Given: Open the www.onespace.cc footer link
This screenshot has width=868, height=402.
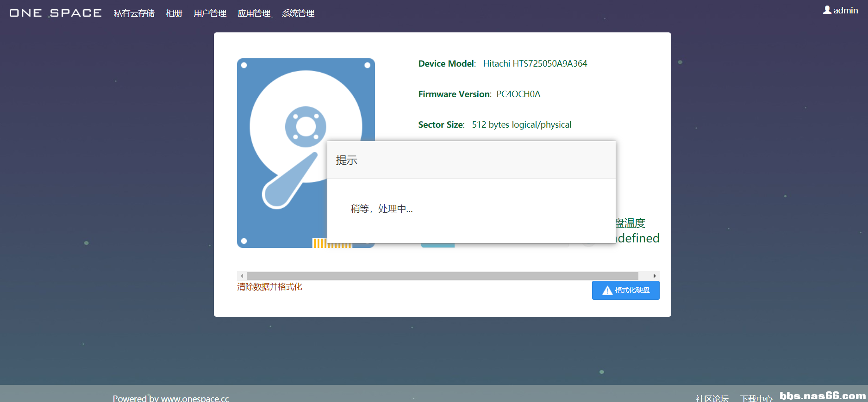Looking at the screenshot, I should [195, 398].
